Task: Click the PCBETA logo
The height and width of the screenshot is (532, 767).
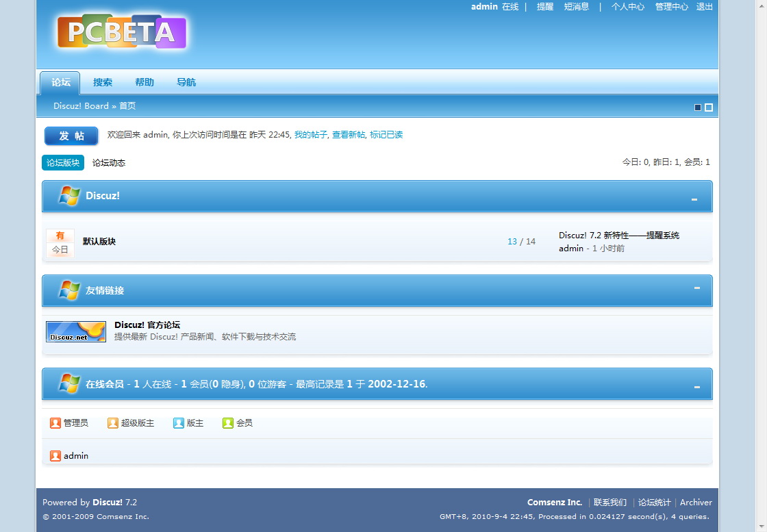Action: coord(121,31)
